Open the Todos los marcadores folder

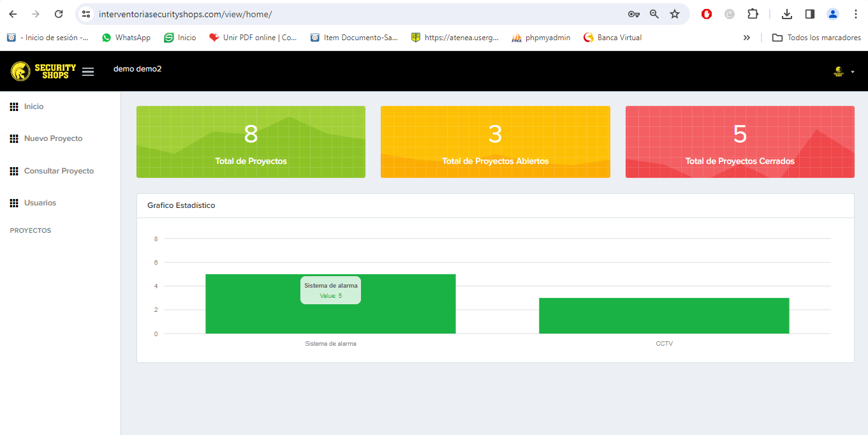pos(816,38)
